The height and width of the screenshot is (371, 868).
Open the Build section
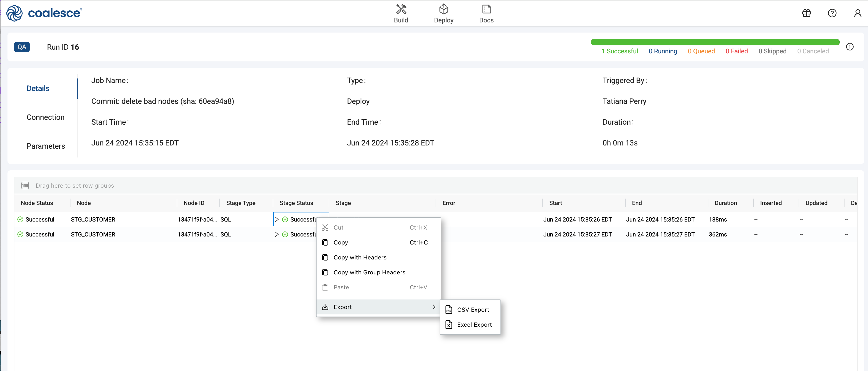point(401,13)
